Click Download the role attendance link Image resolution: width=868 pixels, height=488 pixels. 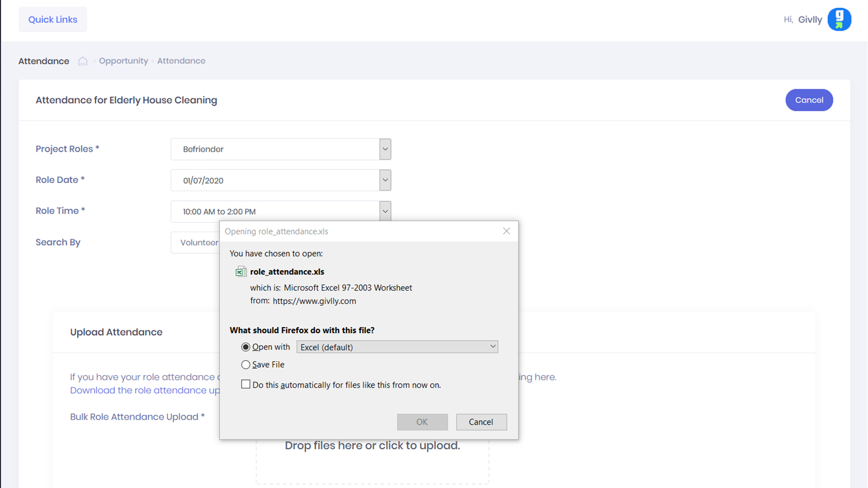coord(145,390)
